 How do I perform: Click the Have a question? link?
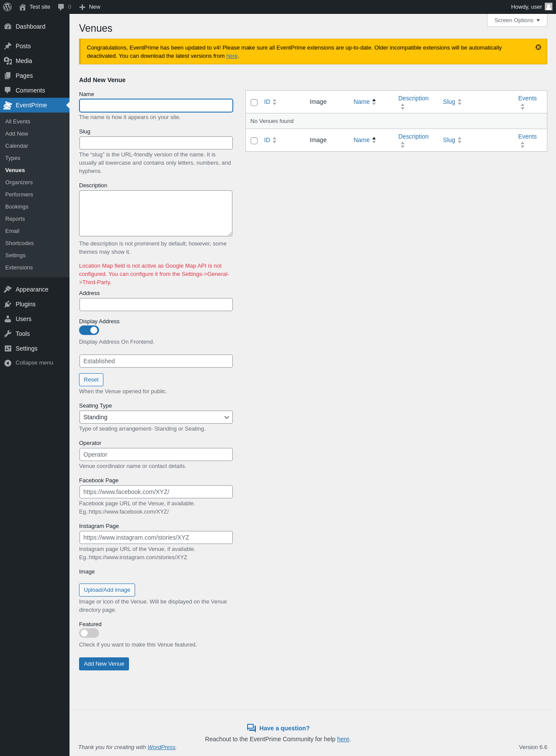285,728
